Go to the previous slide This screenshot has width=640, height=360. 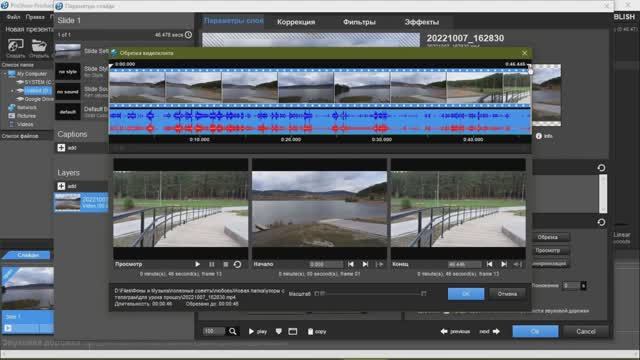click(x=455, y=331)
